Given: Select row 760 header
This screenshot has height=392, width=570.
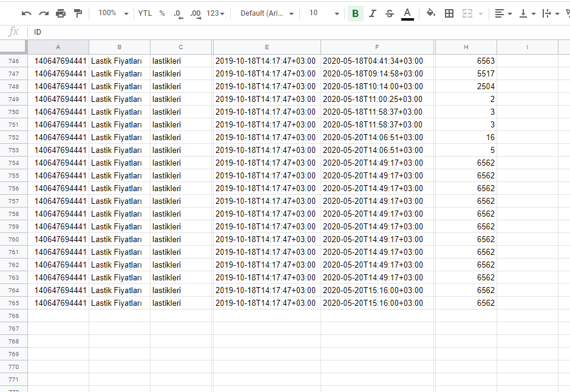Looking at the screenshot, I should click(13, 240).
